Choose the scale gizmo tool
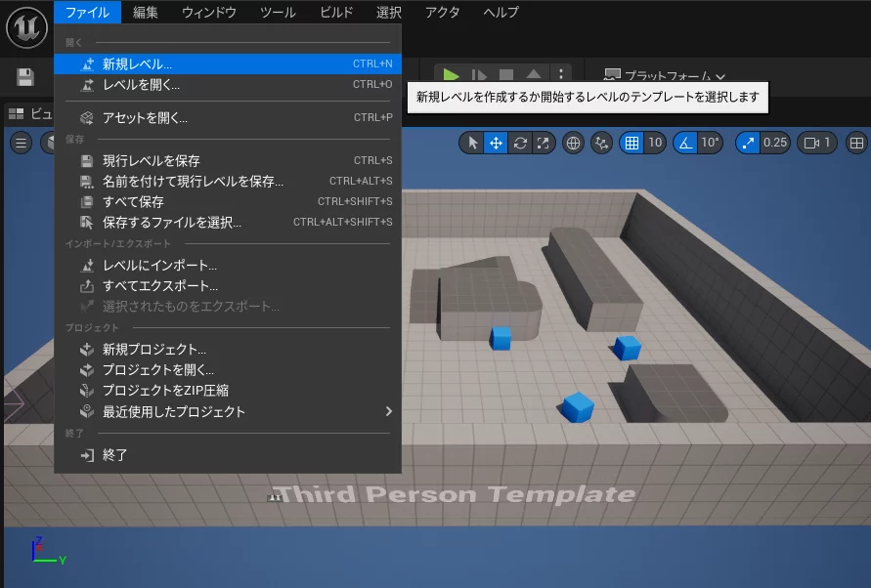Viewport: 871px width, 588px height. [544, 143]
